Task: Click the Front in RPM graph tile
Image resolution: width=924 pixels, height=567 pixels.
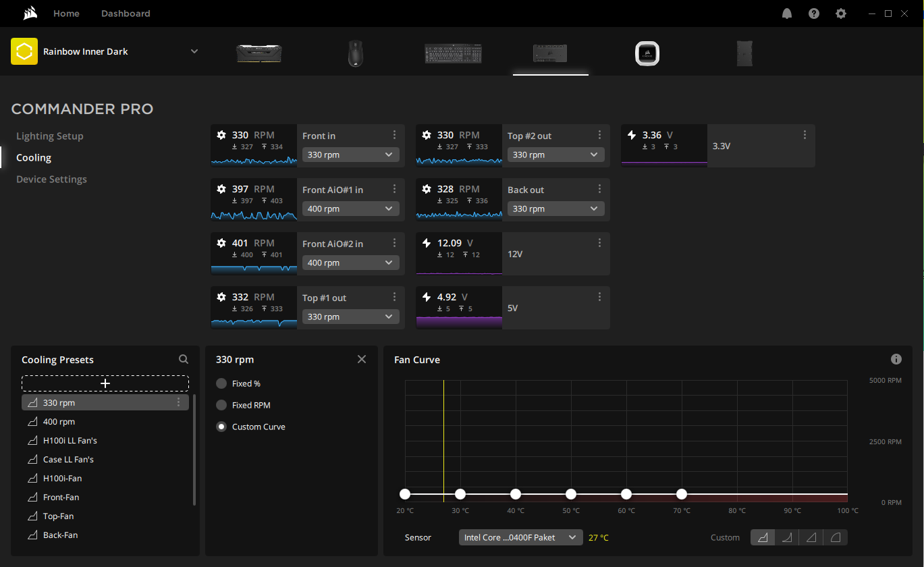Action: coord(254,146)
